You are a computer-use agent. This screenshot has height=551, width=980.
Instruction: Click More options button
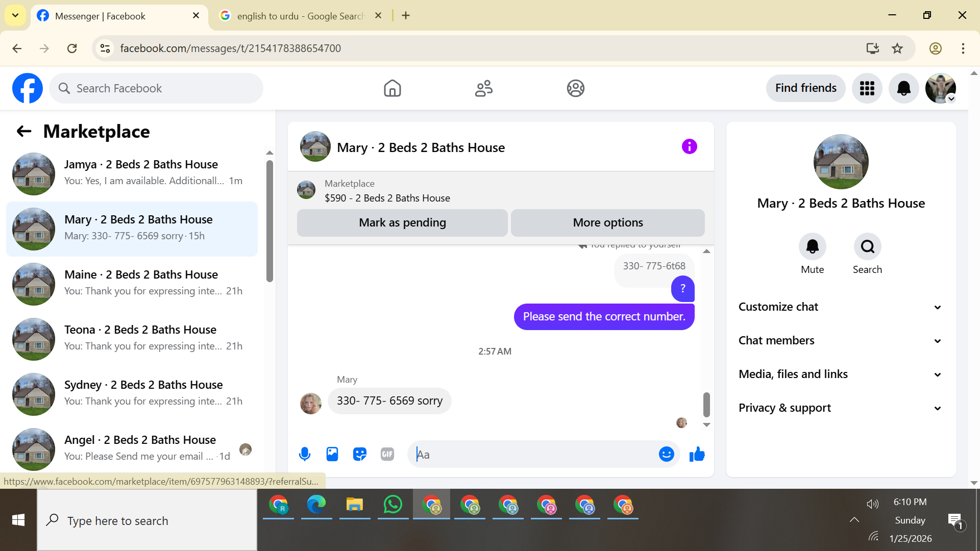[607, 223]
